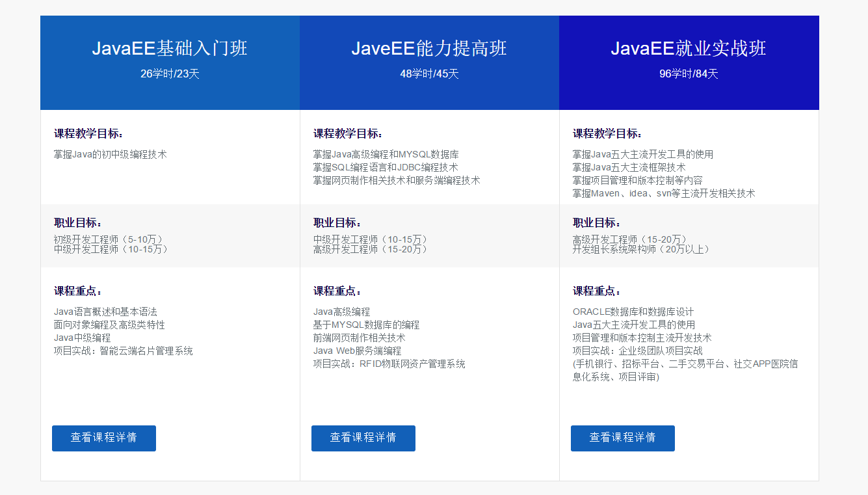
Task: Click 掌握Java高级编程和MYSQL数据库 line
Action: tap(386, 154)
